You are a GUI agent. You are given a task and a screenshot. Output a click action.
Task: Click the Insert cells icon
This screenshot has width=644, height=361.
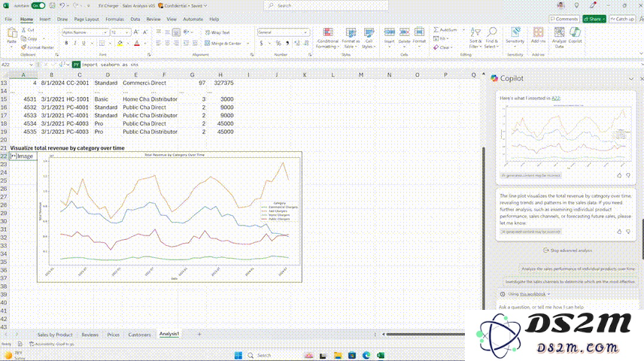(x=390, y=32)
